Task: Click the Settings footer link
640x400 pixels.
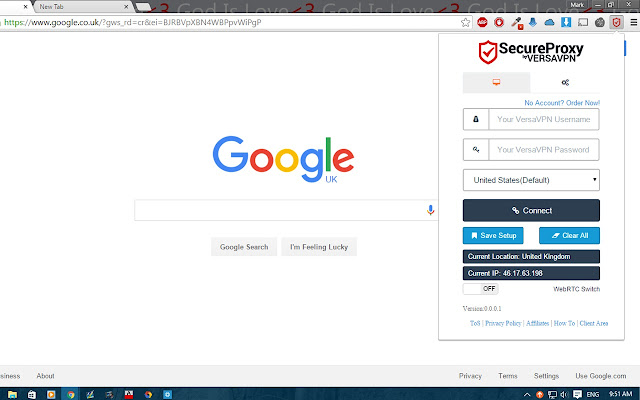Action: click(546, 376)
